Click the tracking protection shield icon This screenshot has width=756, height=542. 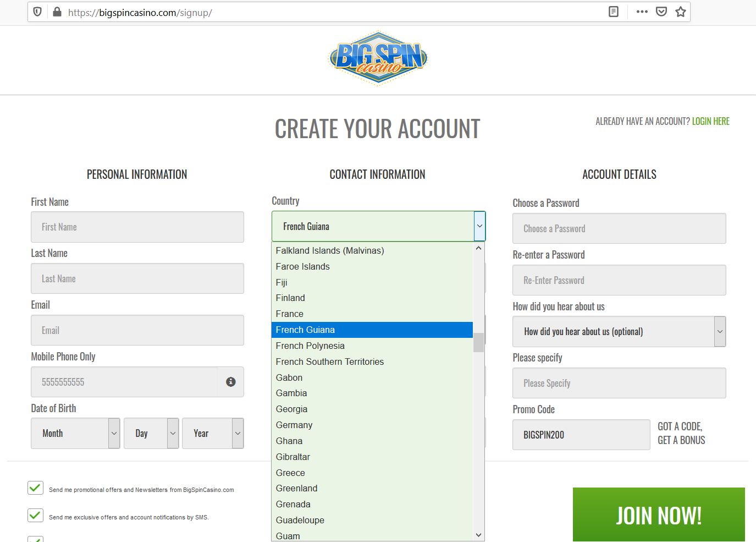(x=37, y=12)
